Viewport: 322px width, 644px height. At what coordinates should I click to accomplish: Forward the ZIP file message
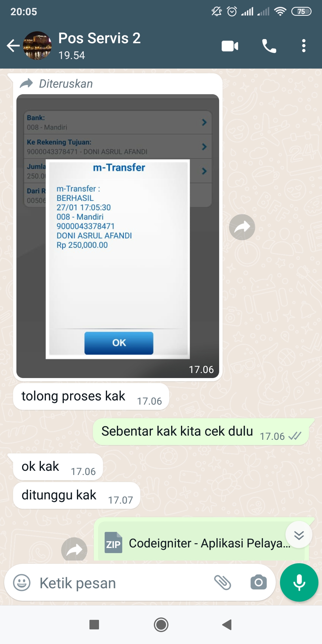point(74,549)
